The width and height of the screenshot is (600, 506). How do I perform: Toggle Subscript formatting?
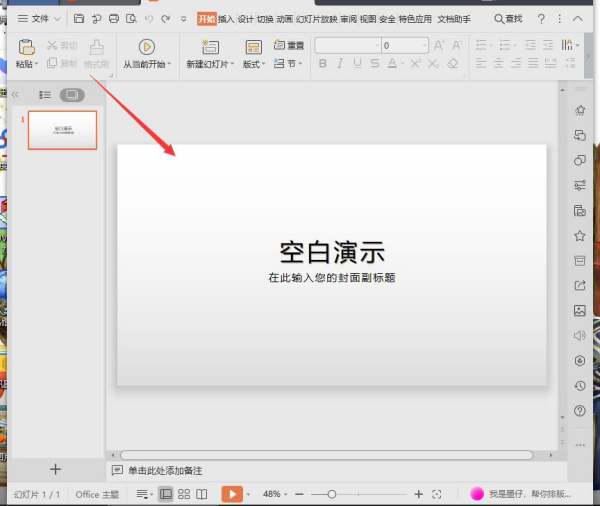[433, 63]
